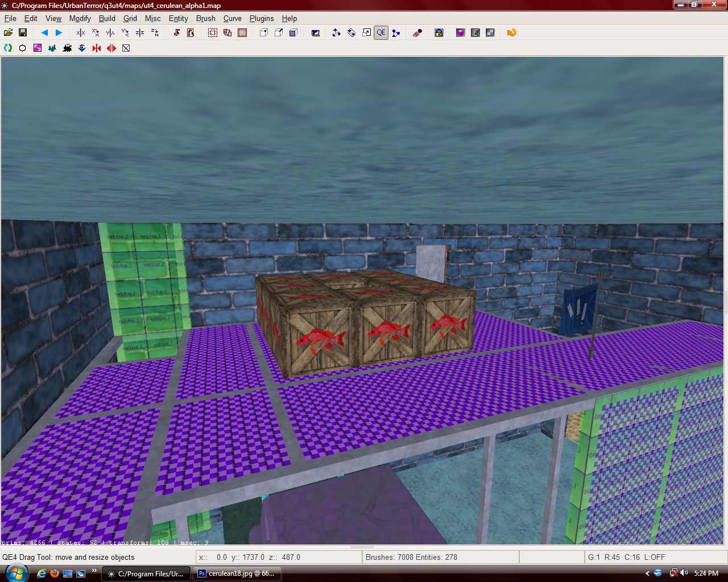
Task: Switch to cerulean18.jpg Photoshop taskbar button
Action: pyautogui.click(x=236, y=573)
